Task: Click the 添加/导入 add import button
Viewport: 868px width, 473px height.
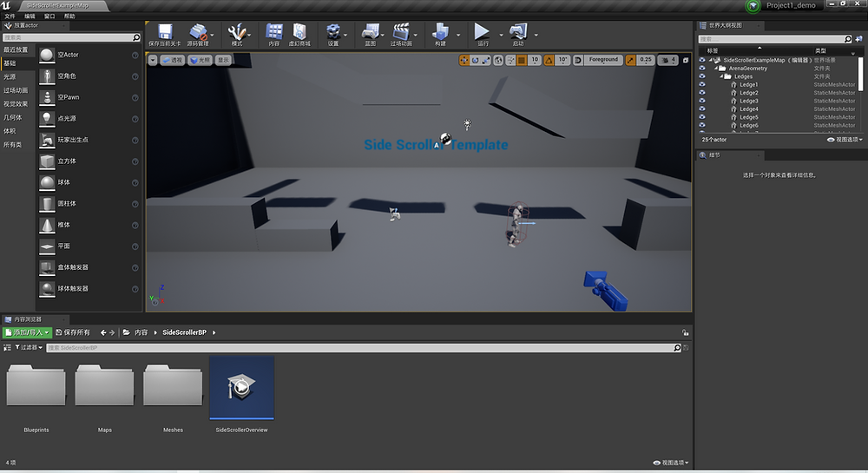Action: [27, 332]
